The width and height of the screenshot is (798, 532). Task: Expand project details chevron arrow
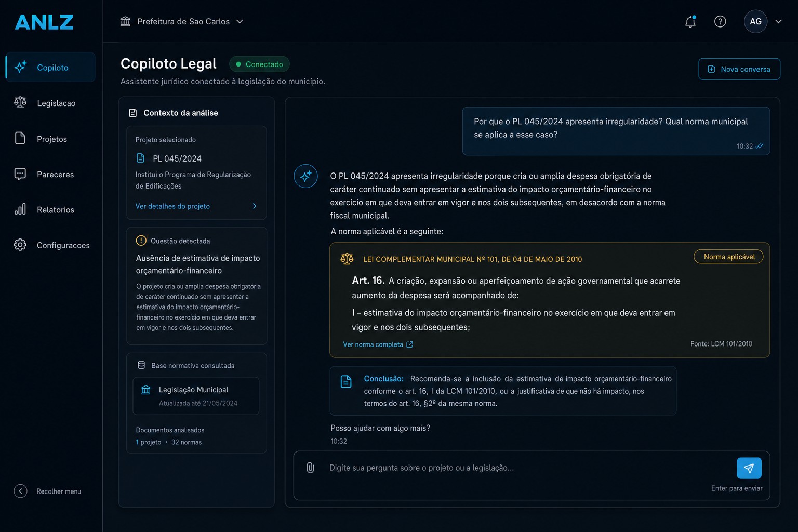255,206
